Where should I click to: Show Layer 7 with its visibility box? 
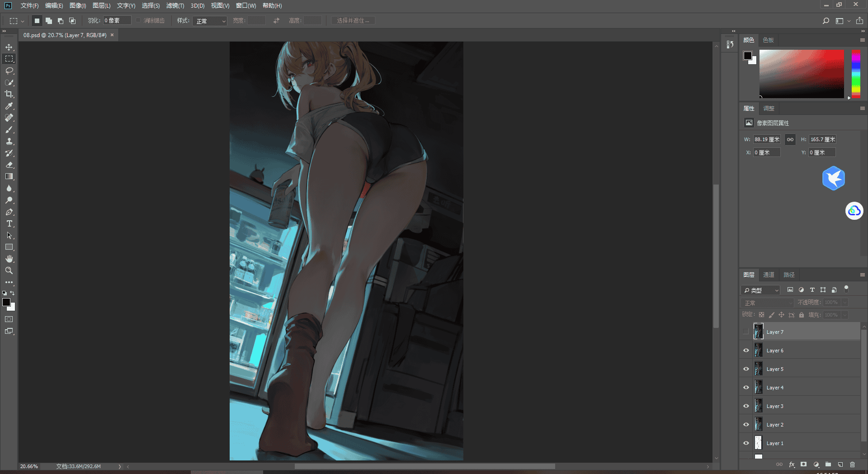click(x=746, y=332)
